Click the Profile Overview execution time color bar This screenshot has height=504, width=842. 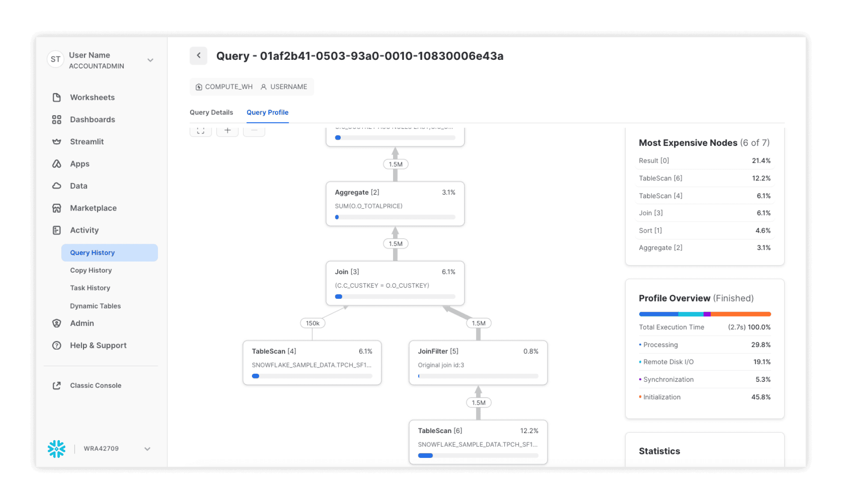tap(704, 314)
